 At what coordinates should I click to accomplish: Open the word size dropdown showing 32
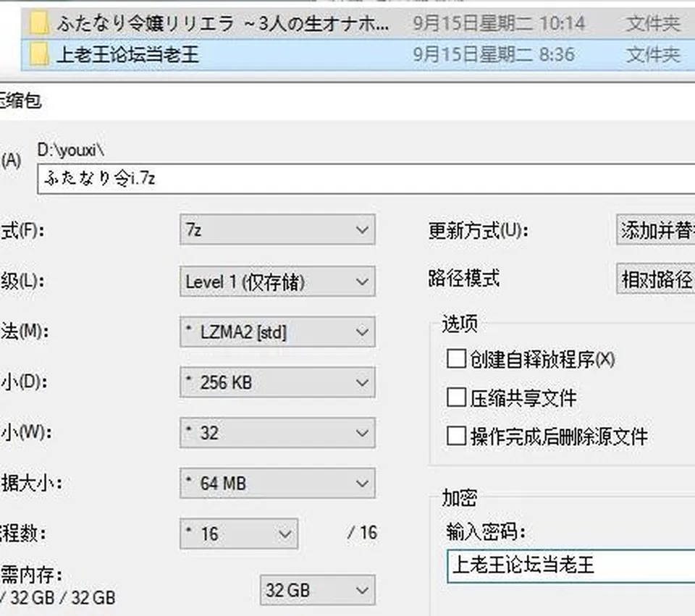(277, 433)
